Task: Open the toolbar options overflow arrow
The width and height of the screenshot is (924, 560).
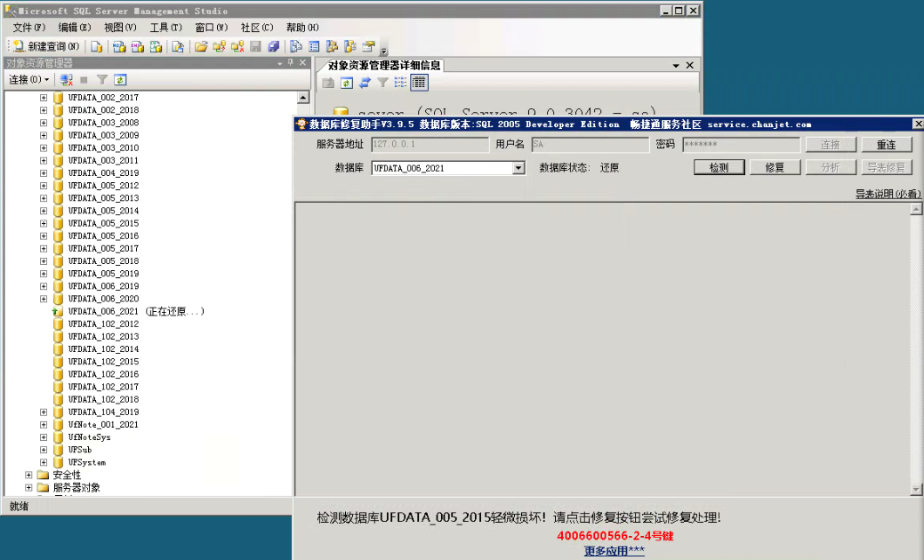Action: coord(383,50)
